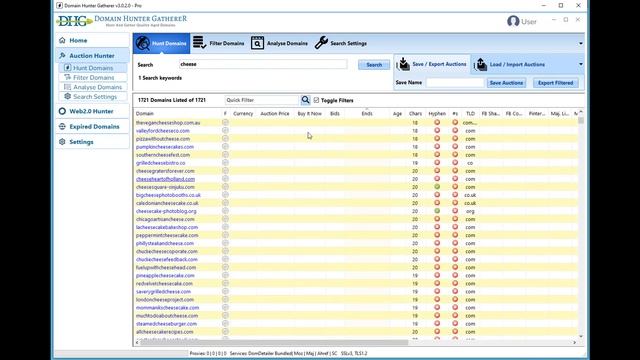Click the Filter Domains list-check icon
640x360 pixels.
click(x=199, y=42)
